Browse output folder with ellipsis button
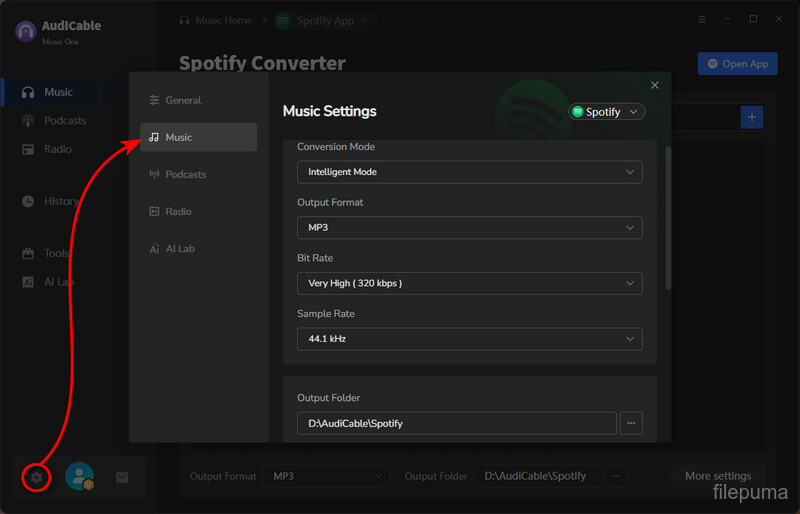This screenshot has width=800, height=514. point(631,423)
